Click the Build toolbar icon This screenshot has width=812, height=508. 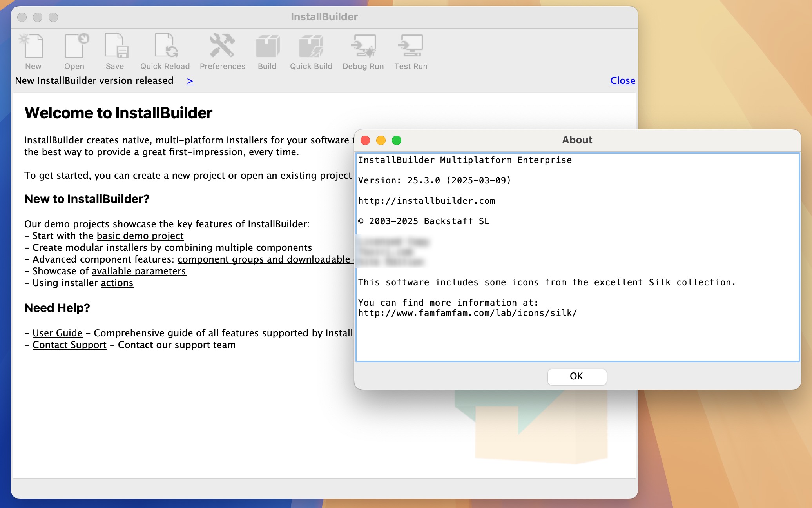267,52
